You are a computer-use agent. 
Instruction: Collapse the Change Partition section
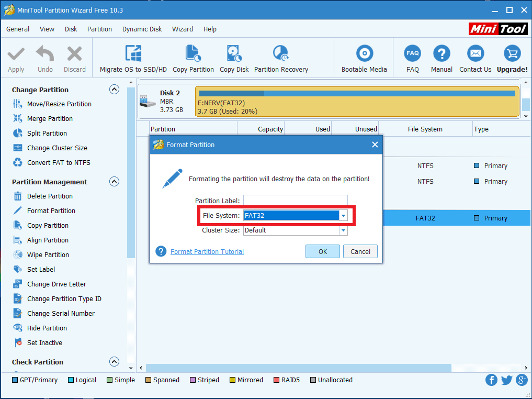click(x=115, y=90)
